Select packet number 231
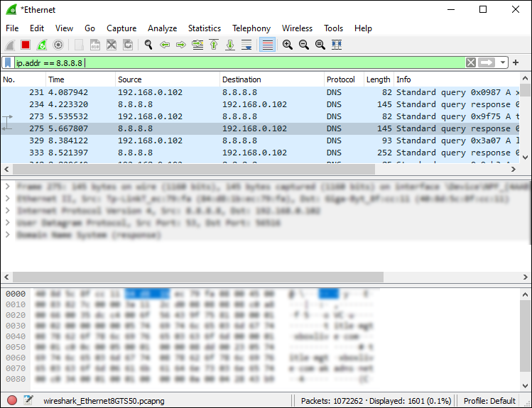532x408 pixels. (260, 92)
